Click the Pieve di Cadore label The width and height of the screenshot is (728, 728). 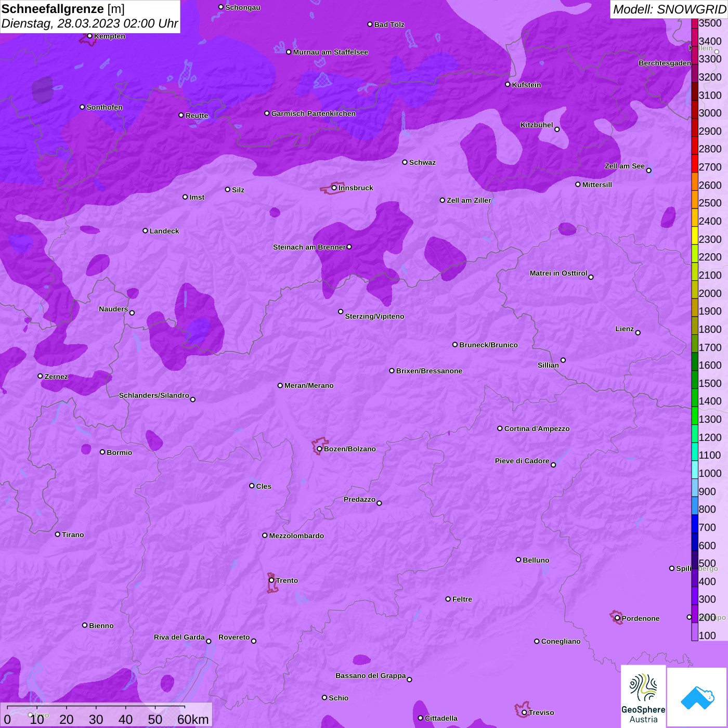(x=522, y=461)
